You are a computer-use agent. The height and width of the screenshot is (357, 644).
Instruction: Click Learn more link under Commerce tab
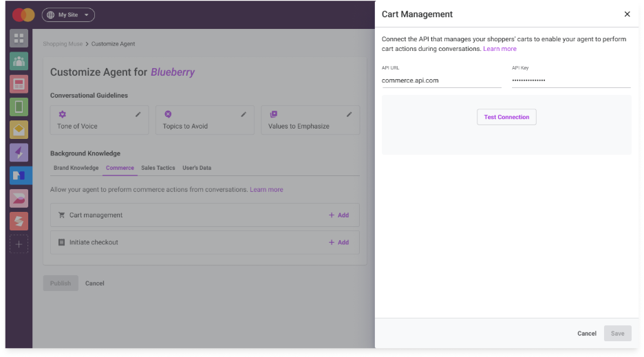click(266, 189)
